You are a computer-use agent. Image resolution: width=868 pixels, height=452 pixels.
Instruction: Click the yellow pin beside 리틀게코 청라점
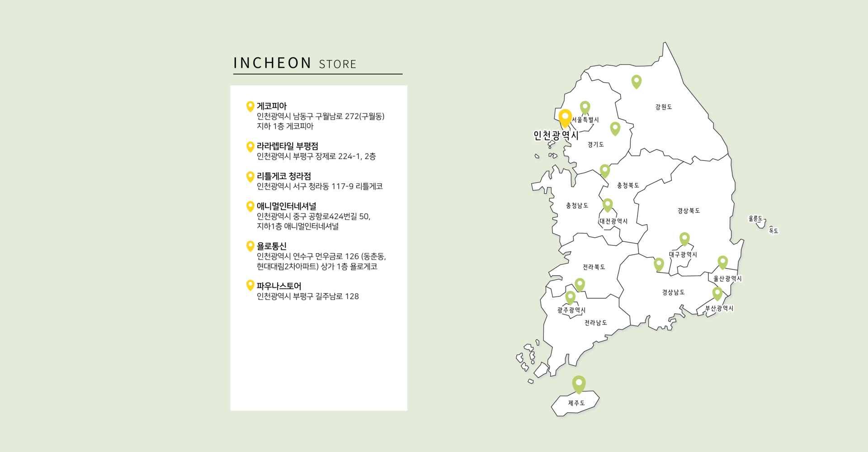point(250,177)
